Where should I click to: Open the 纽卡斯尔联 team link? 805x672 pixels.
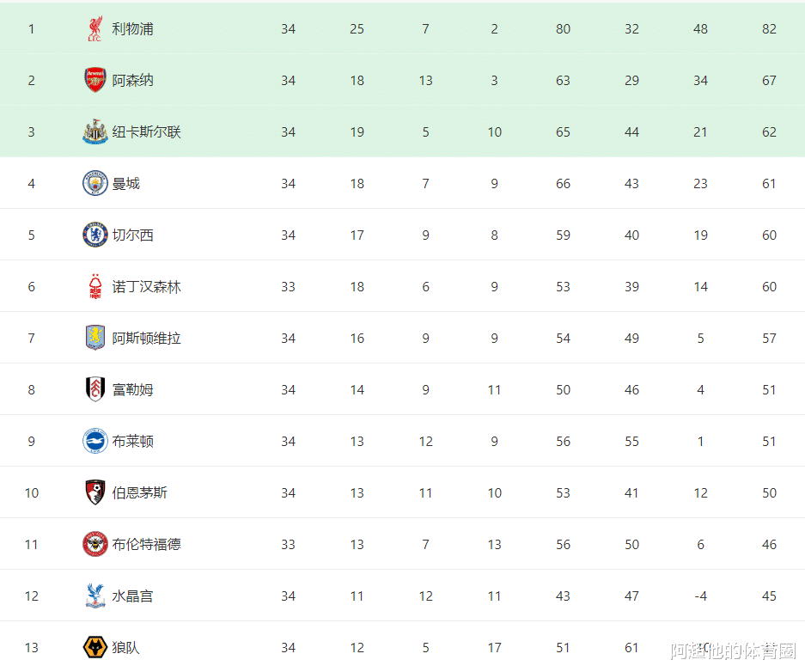(x=146, y=132)
